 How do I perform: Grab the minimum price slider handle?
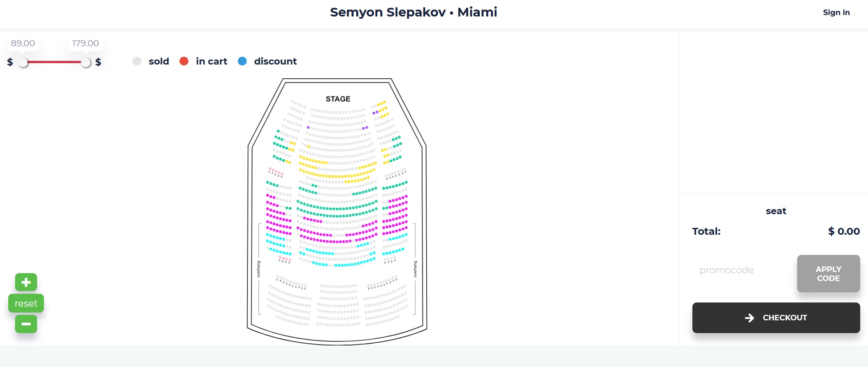[23, 62]
